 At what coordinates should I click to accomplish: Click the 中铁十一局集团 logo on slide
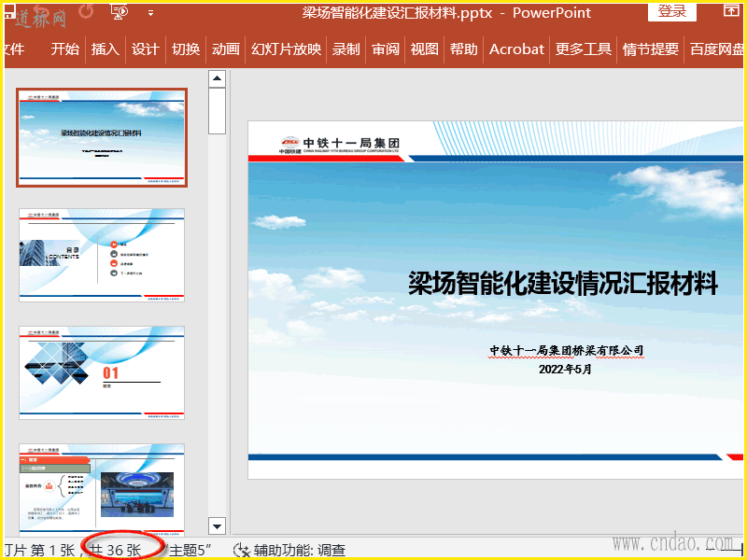tap(340, 145)
